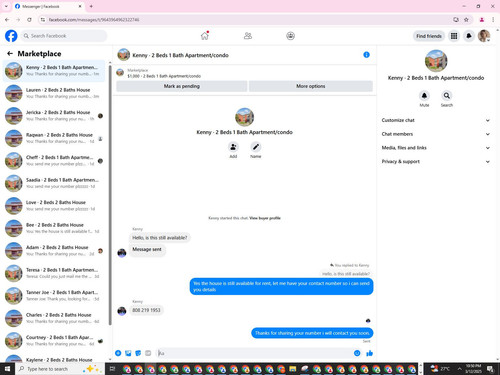Viewport: 500px width, 375px height.
Task: Open the Groups icon in top navigation
Action: point(290,36)
